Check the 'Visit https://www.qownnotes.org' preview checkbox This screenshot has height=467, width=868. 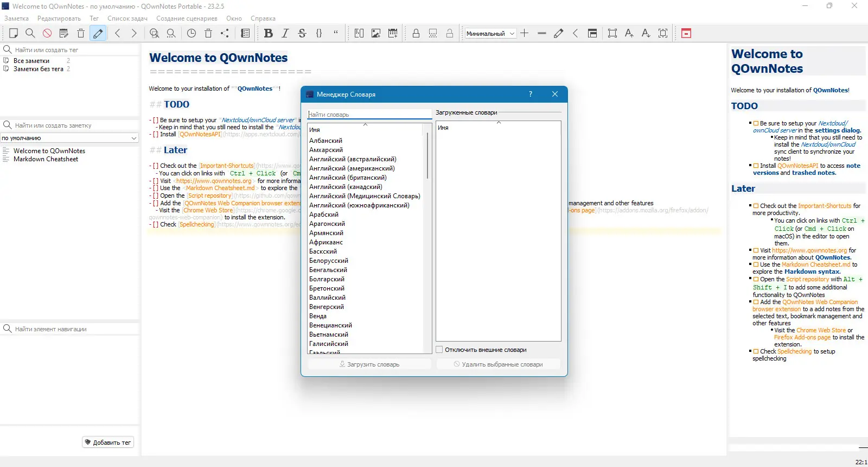click(756, 250)
